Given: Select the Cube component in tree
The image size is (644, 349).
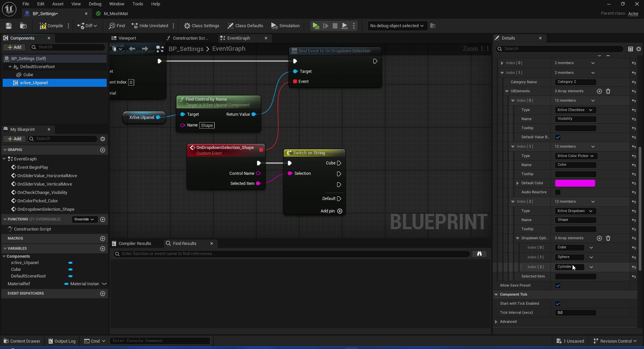Looking at the screenshot, I should pyautogui.click(x=28, y=75).
